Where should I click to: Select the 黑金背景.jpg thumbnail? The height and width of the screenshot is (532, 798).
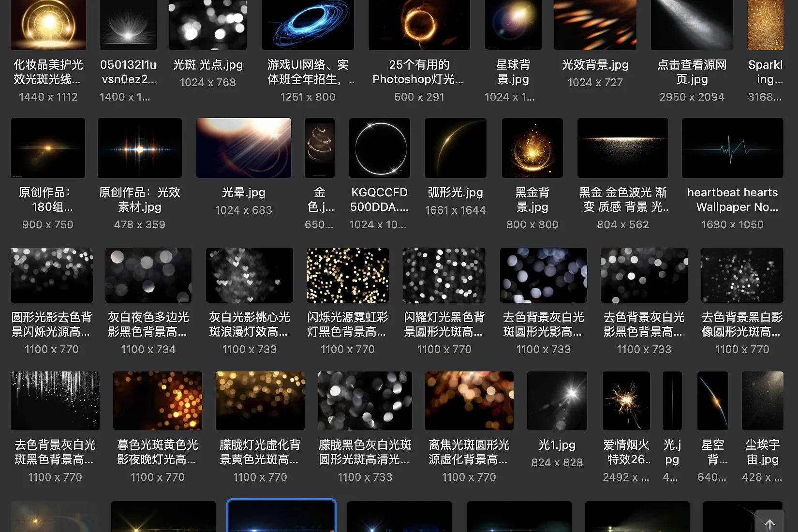(532, 148)
